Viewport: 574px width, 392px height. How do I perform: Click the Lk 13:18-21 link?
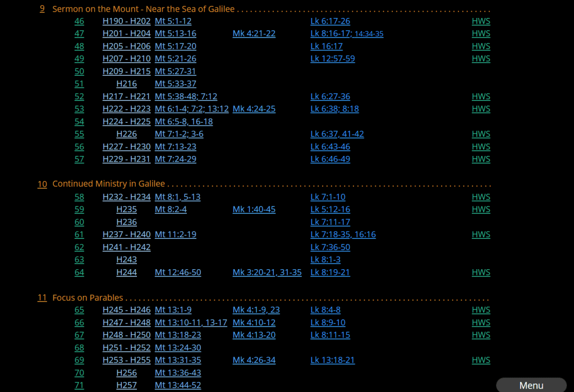[332, 360]
